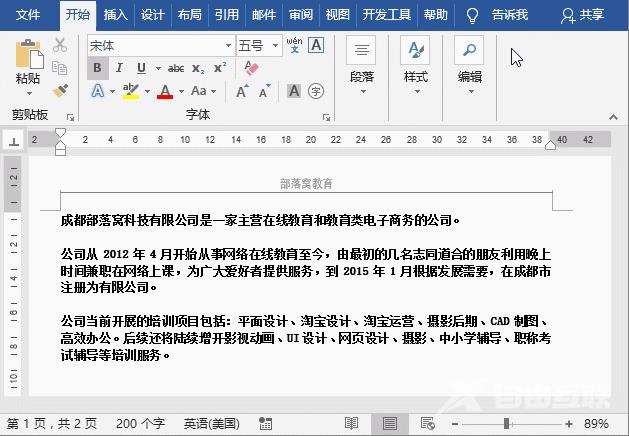Apply red font color
Screen dimensions: 629x436
[165, 91]
